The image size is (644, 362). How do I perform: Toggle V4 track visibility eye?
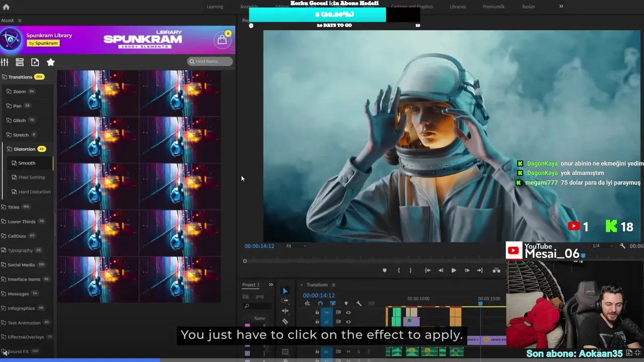pyautogui.click(x=348, y=312)
